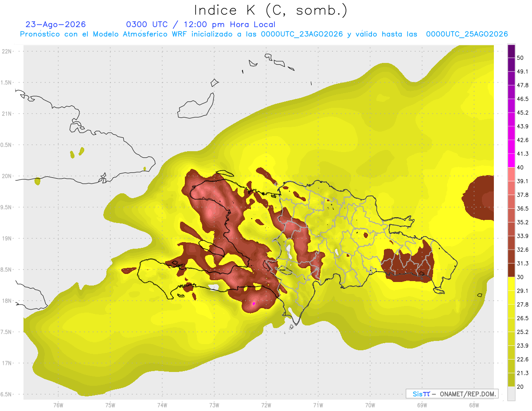The height and width of the screenshot is (411, 532).
Task: Click the legend value "46.5"
Action: [x=523, y=99]
